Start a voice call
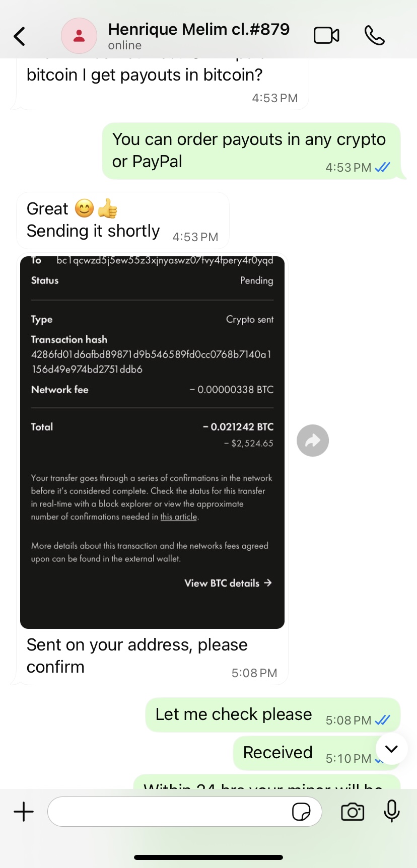The height and width of the screenshot is (868, 417). click(x=374, y=36)
